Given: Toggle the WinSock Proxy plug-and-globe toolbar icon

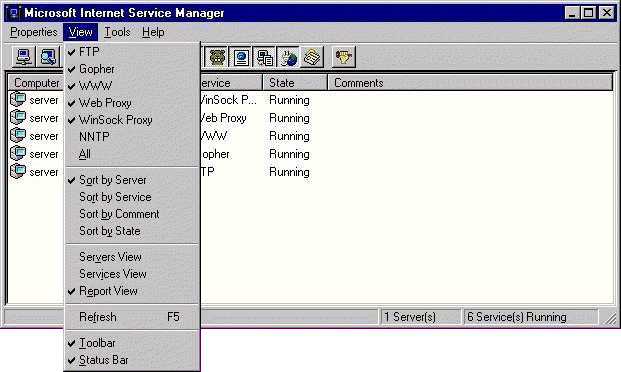Looking at the screenshot, I should 288,57.
